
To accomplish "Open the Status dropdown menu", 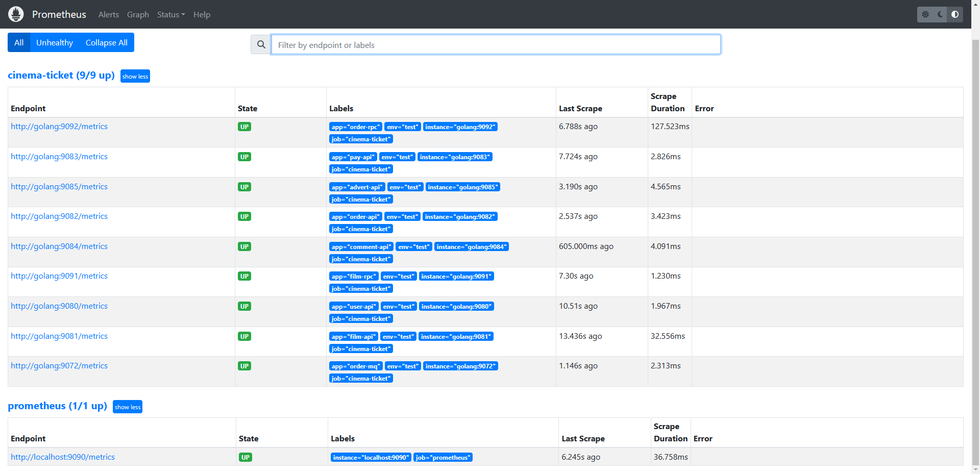I will click(171, 15).
